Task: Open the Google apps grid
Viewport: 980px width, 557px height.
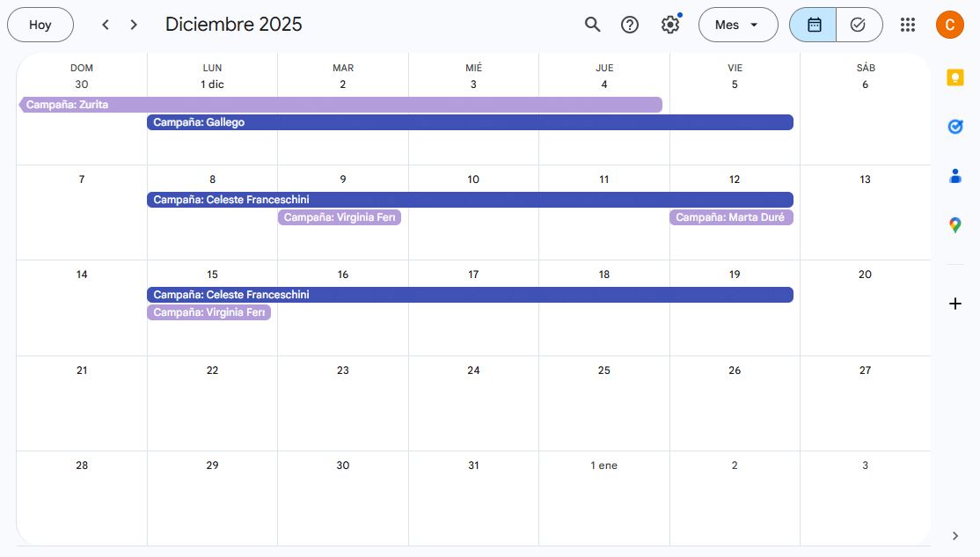Action: [908, 25]
